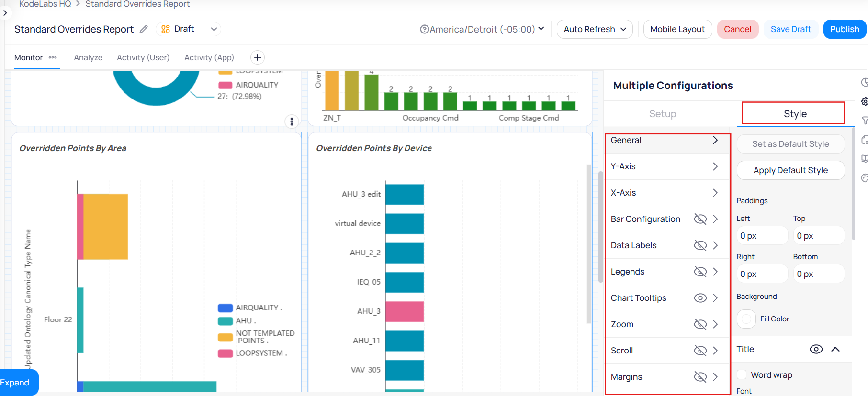868x396 pixels.
Task: Enable the Word wrap checkbox
Action: (742, 374)
